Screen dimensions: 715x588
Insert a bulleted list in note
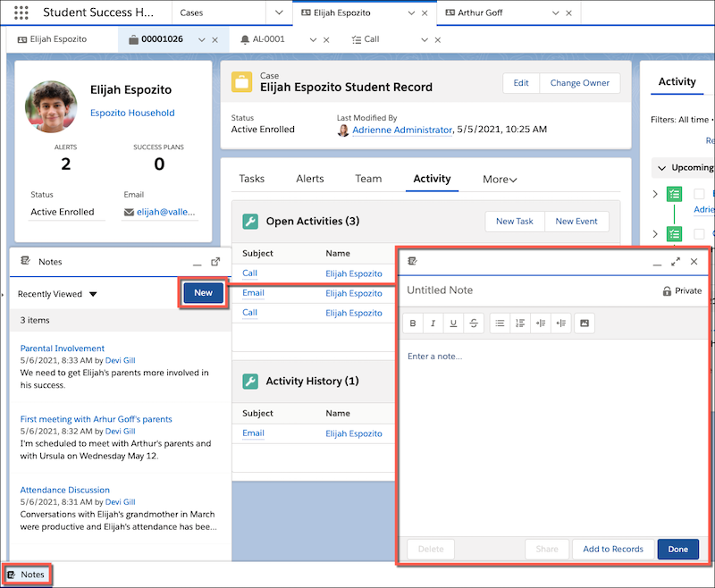[500, 323]
